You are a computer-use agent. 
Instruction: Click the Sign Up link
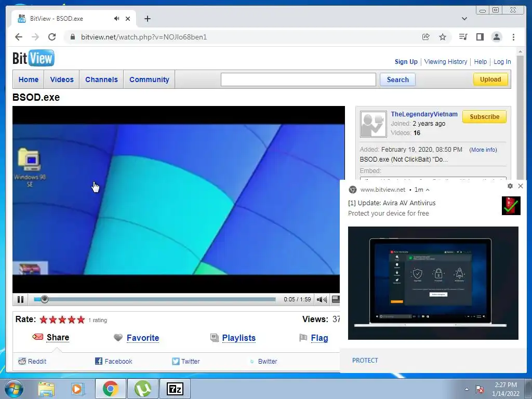pyautogui.click(x=406, y=62)
